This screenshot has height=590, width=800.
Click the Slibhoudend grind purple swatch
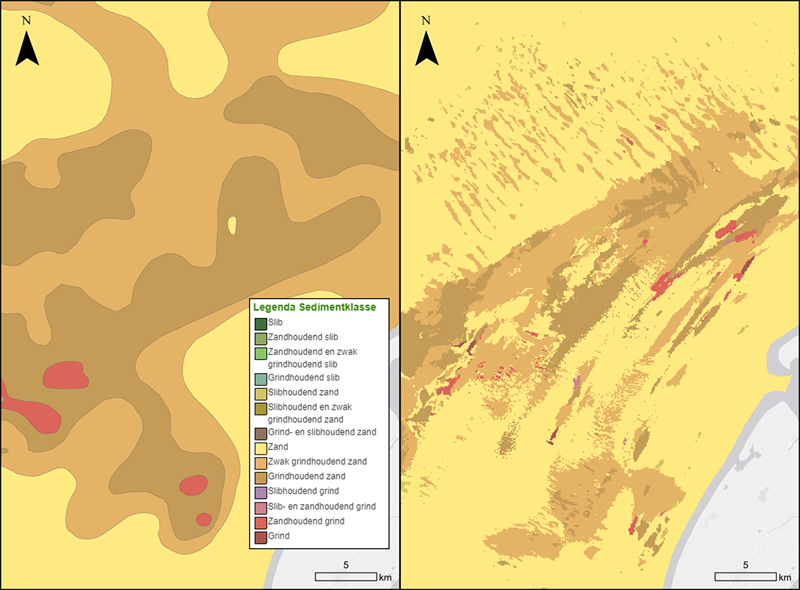[260, 492]
